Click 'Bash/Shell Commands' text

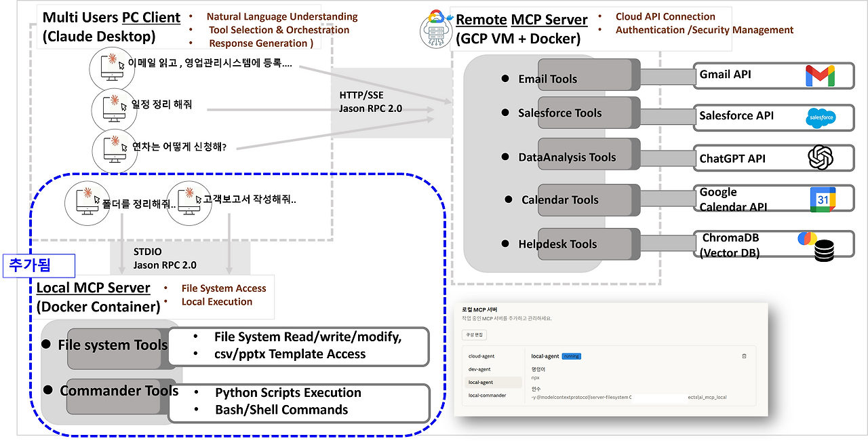tap(281, 409)
